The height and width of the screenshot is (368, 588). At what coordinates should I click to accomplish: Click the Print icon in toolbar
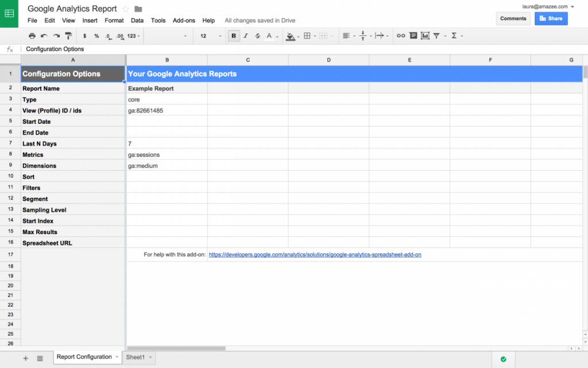click(32, 36)
